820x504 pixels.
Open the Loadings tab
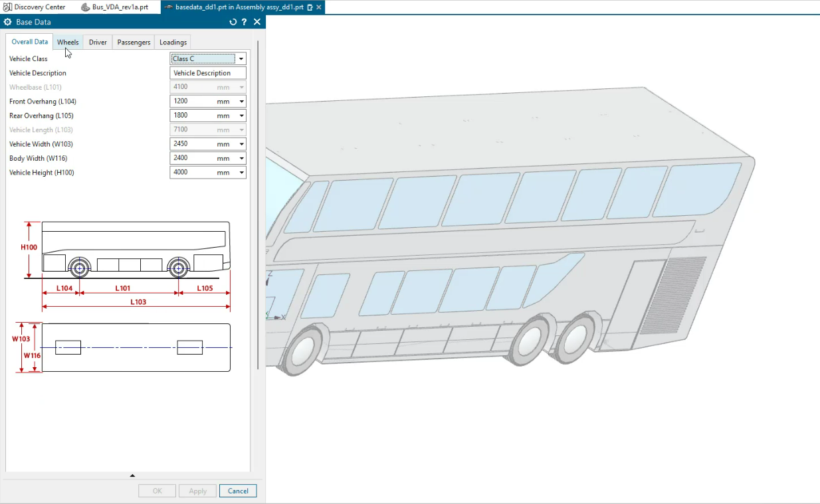(172, 42)
